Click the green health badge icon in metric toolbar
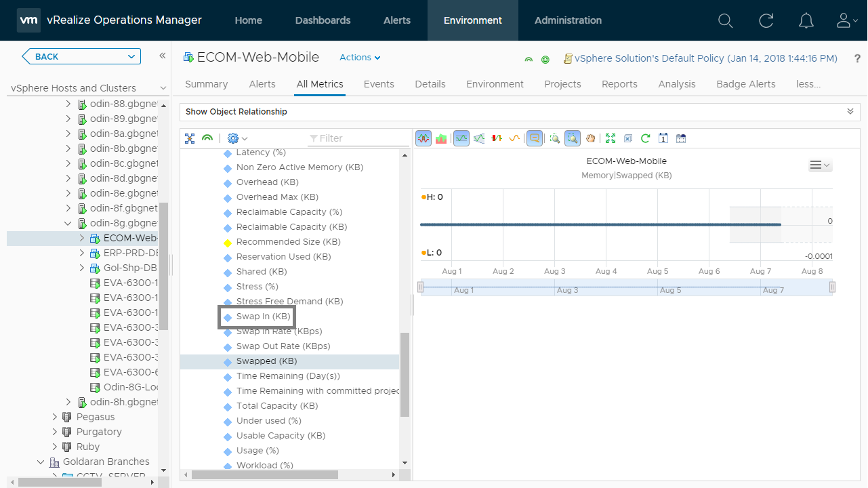 click(x=207, y=138)
